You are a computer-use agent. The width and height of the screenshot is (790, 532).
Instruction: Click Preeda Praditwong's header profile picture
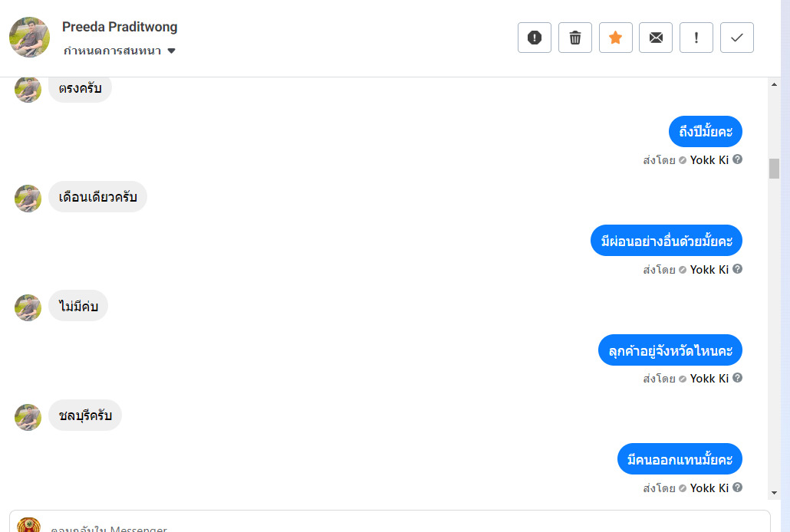pyautogui.click(x=29, y=37)
